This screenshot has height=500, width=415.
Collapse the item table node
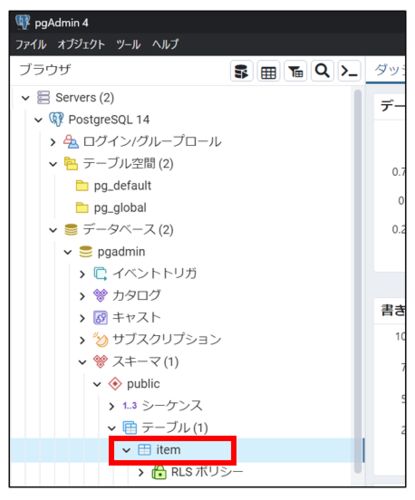click(126, 450)
